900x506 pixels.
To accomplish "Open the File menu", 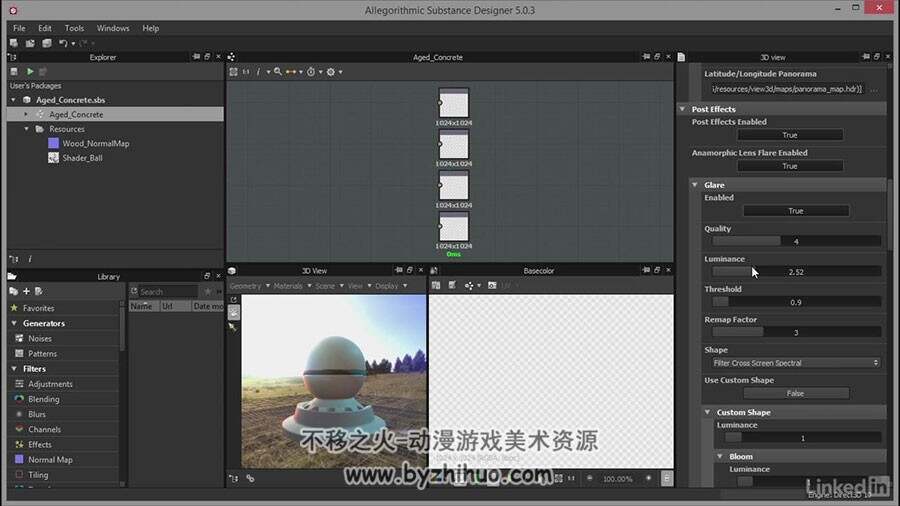I will [19, 28].
